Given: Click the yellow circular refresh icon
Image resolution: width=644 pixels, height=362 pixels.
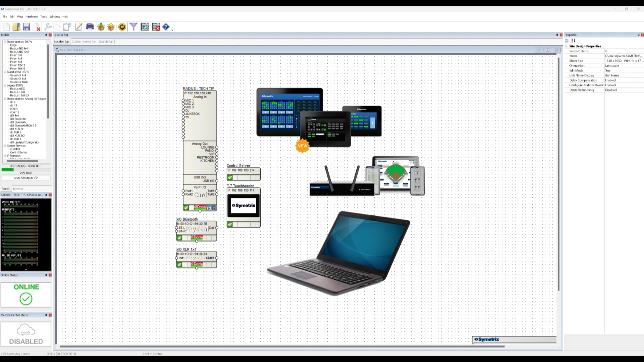Looking at the screenshot, I should [122, 27].
